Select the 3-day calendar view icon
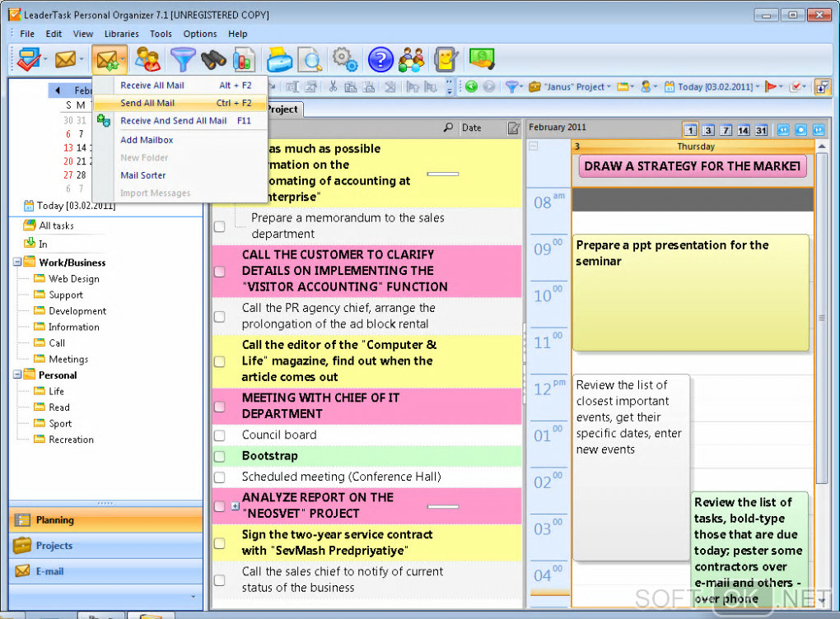This screenshot has width=840, height=619. click(x=707, y=129)
